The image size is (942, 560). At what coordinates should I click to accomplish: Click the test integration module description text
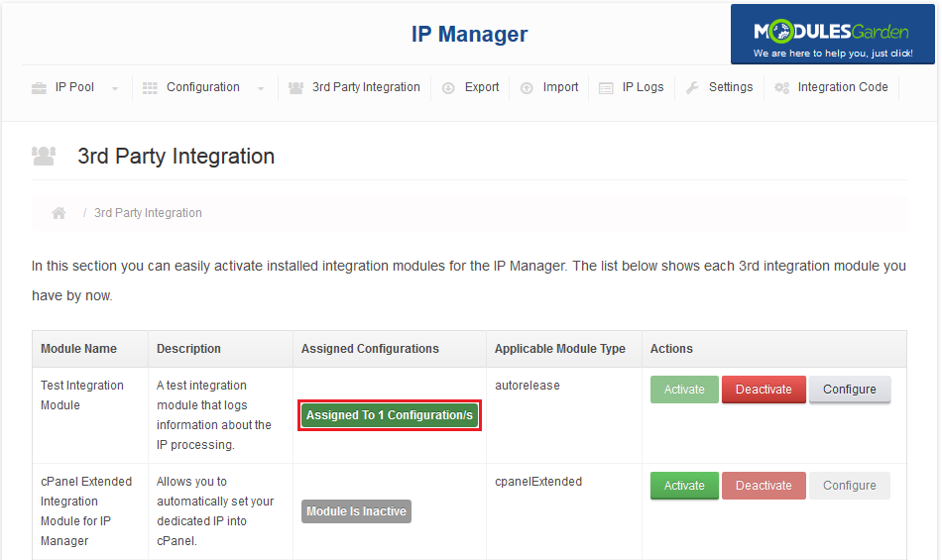coord(214,414)
